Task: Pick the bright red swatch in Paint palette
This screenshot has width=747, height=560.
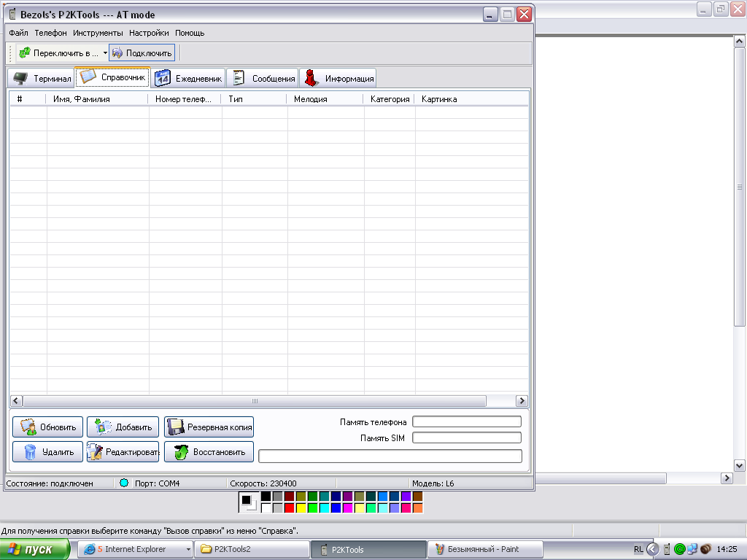Action: [289, 508]
